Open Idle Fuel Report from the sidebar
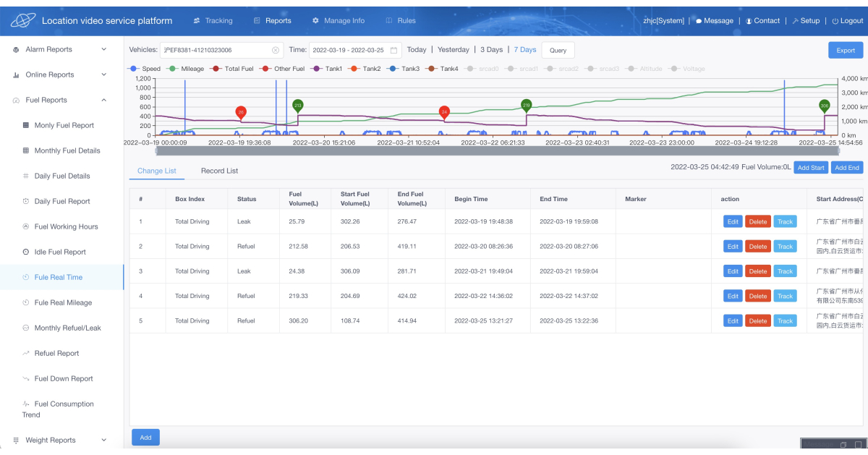Image resolution: width=868 pixels, height=455 pixels. pyautogui.click(x=60, y=252)
